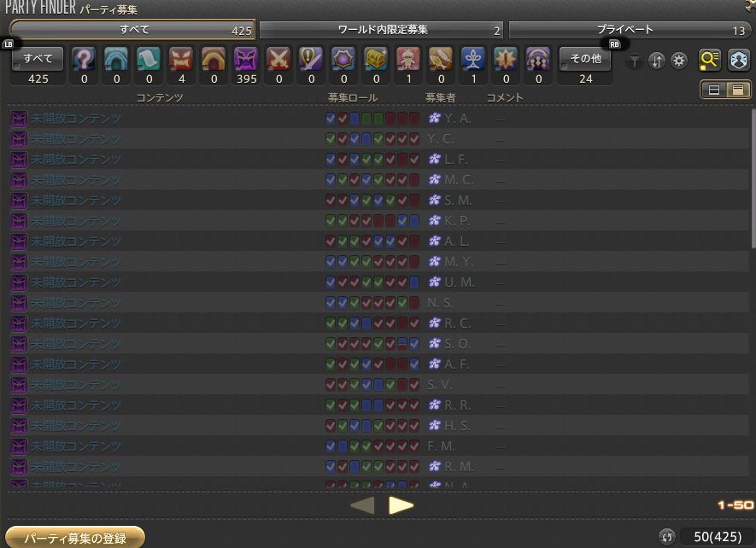
Task: Filter by the fish gathering icon
Action: click(441, 59)
